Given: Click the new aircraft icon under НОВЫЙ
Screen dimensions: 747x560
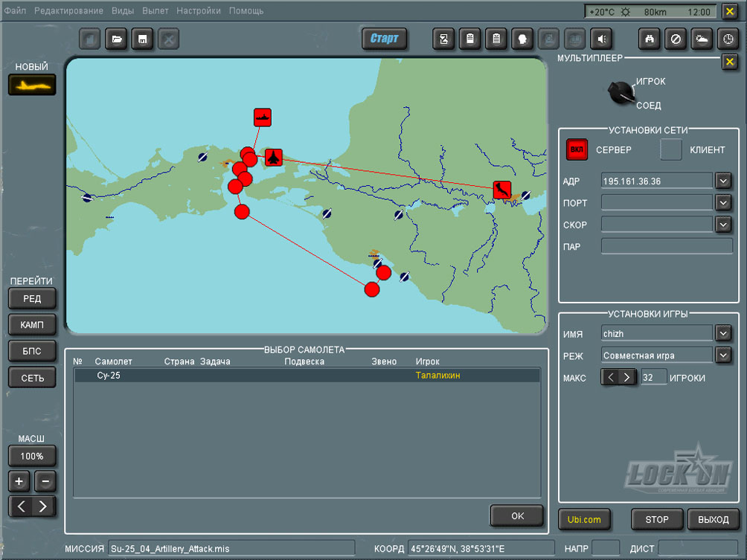Looking at the screenshot, I should [x=32, y=85].
